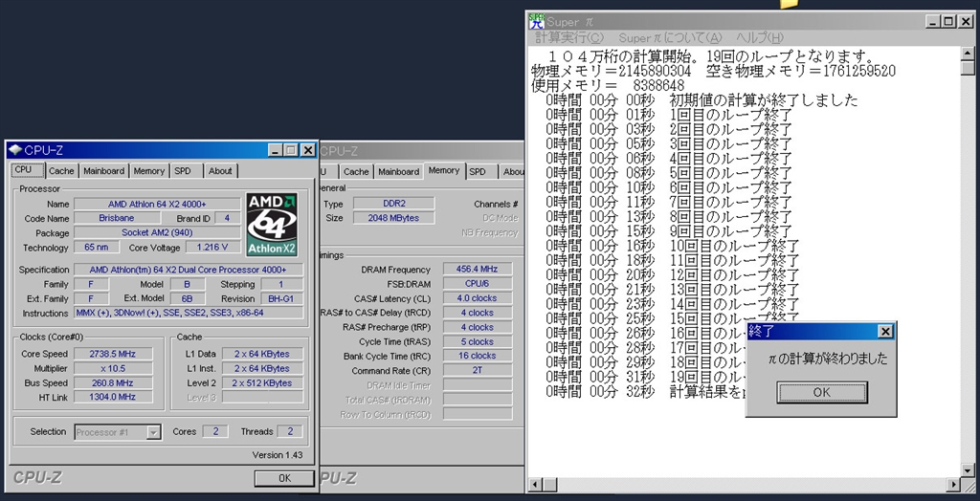Maximize the Super Pi window
The image size is (980, 501).
tap(948, 21)
